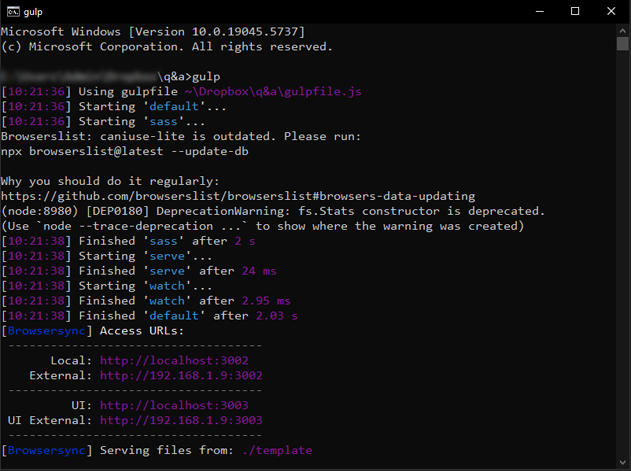Click the "Finished 'sass' after 2 s" line
The width and height of the screenshot is (631, 471).
pyautogui.click(x=128, y=241)
